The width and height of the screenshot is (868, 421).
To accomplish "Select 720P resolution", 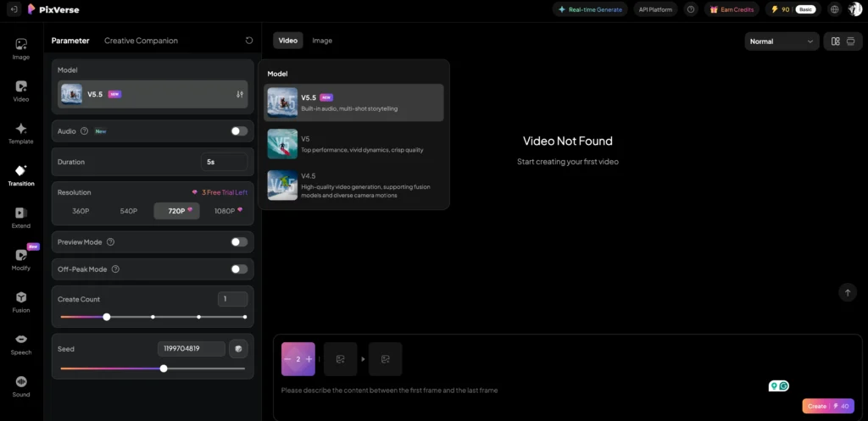I will pyautogui.click(x=176, y=211).
